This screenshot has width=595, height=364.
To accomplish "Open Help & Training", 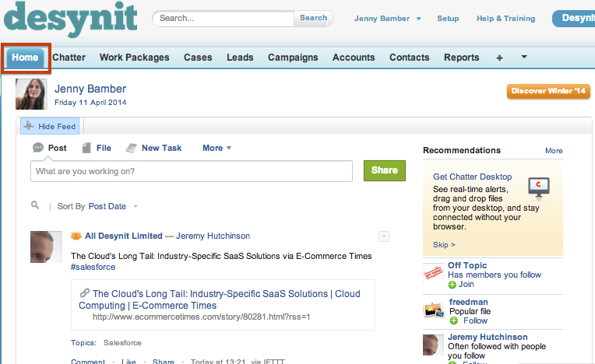I will point(505,19).
